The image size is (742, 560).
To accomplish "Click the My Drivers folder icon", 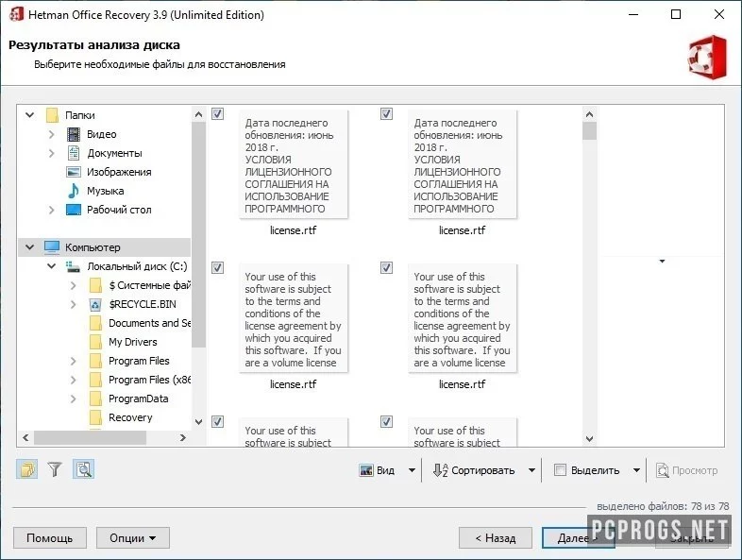I will (x=95, y=342).
